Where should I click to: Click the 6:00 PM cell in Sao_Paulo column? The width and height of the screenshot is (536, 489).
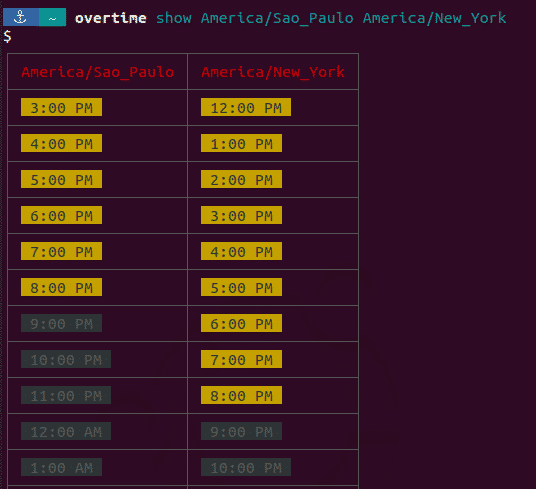click(x=62, y=215)
